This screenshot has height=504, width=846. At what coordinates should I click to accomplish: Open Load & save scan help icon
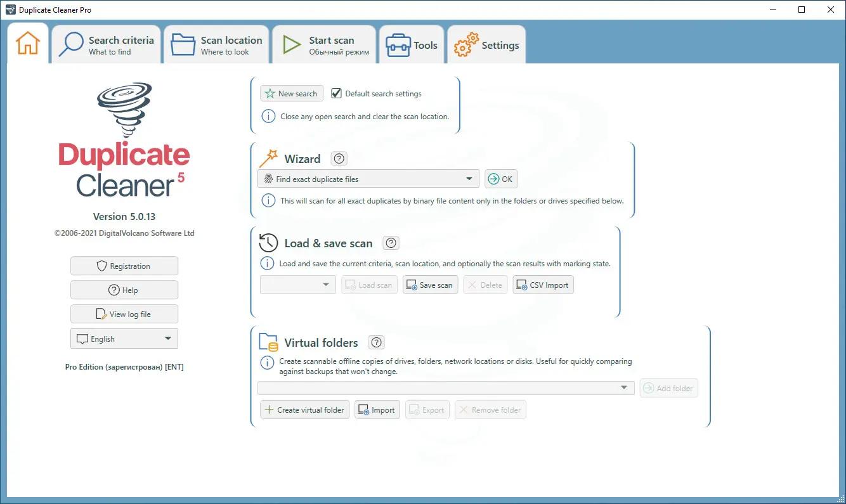pos(391,243)
